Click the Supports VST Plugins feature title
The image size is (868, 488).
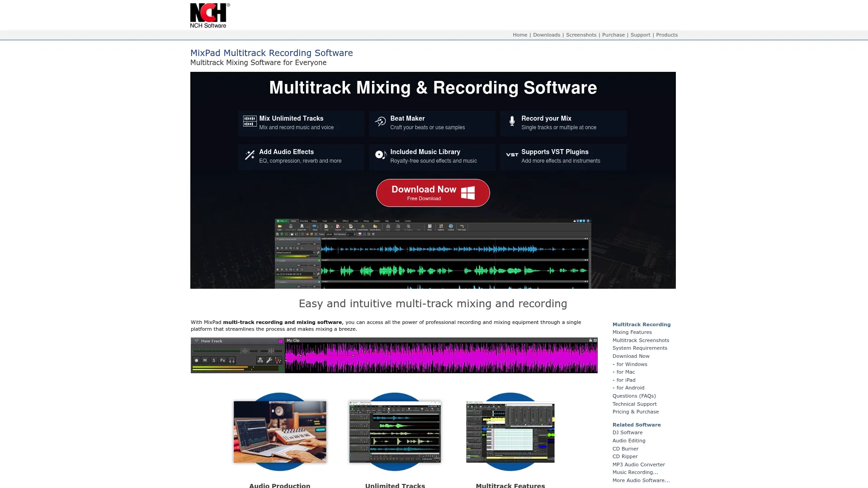click(x=555, y=152)
